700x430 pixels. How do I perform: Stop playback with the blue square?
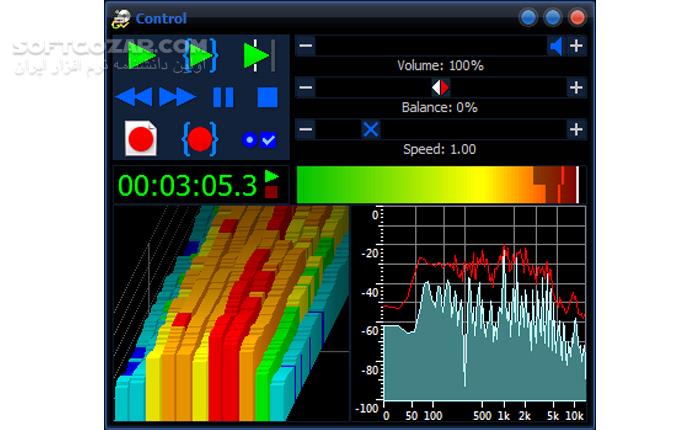[x=267, y=97]
